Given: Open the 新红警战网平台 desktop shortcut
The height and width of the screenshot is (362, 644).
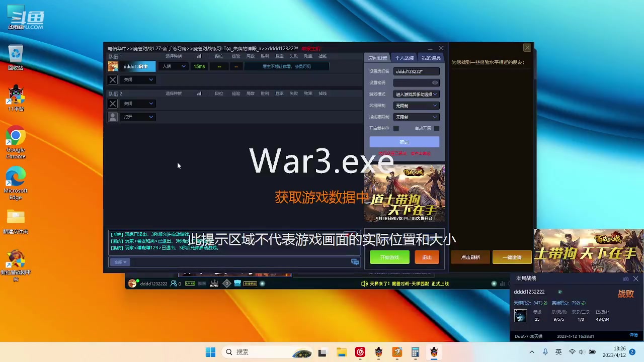Looking at the screenshot, I should 16,265.
